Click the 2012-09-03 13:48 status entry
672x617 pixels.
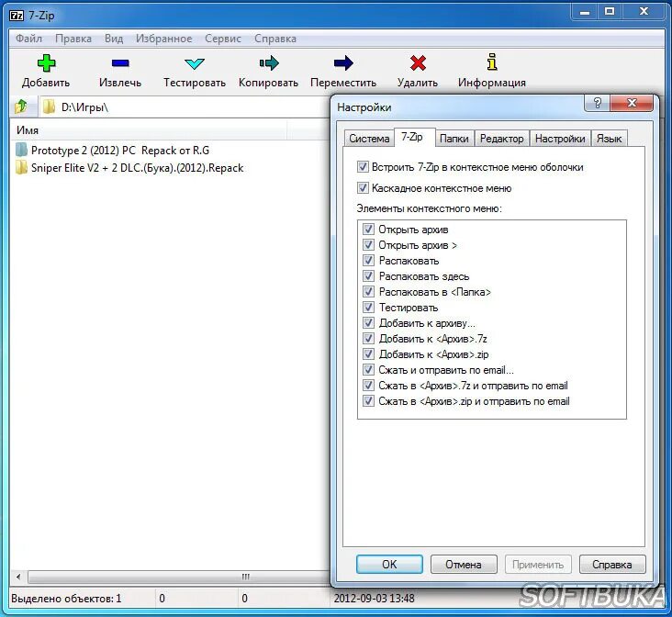[374, 598]
